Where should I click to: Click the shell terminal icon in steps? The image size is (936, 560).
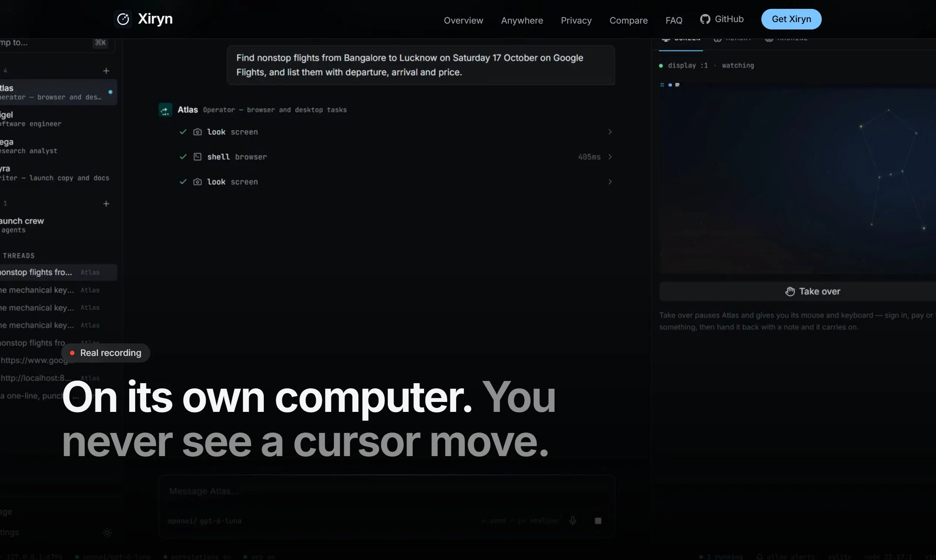point(198,157)
